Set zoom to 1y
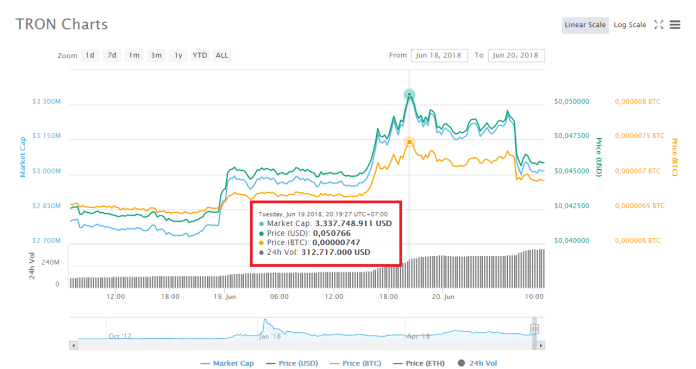 click(x=178, y=56)
